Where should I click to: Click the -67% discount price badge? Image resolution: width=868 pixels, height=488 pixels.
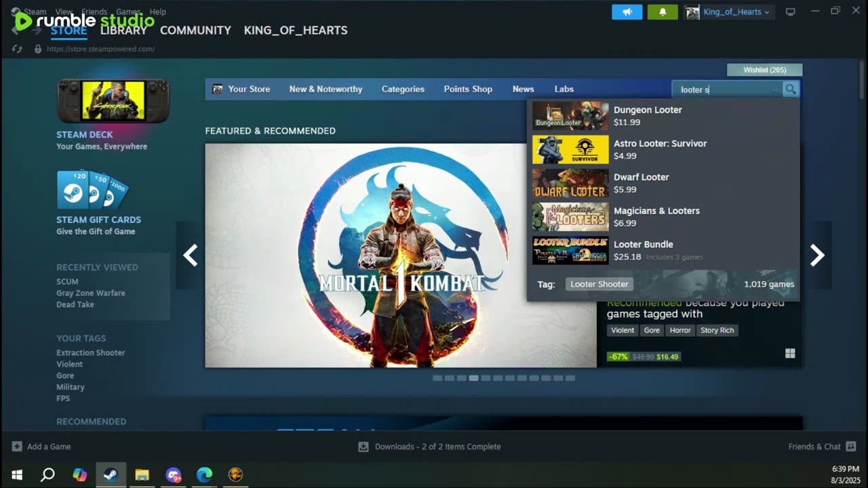[x=618, y=357]
